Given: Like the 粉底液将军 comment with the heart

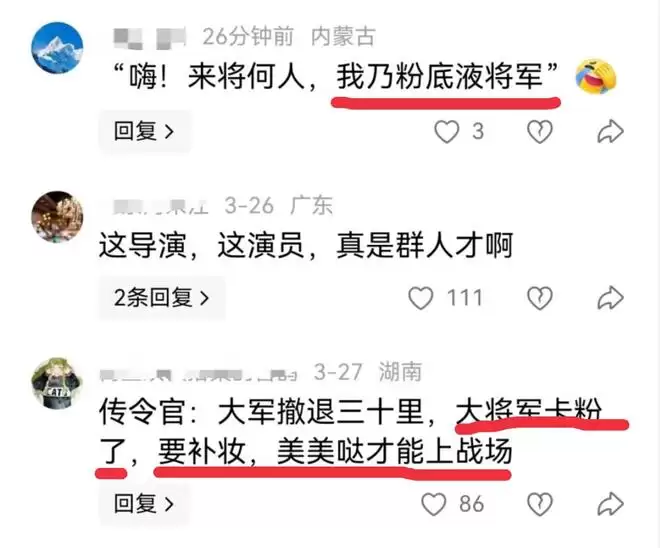Looking at the screenshot, I should 446,132.
